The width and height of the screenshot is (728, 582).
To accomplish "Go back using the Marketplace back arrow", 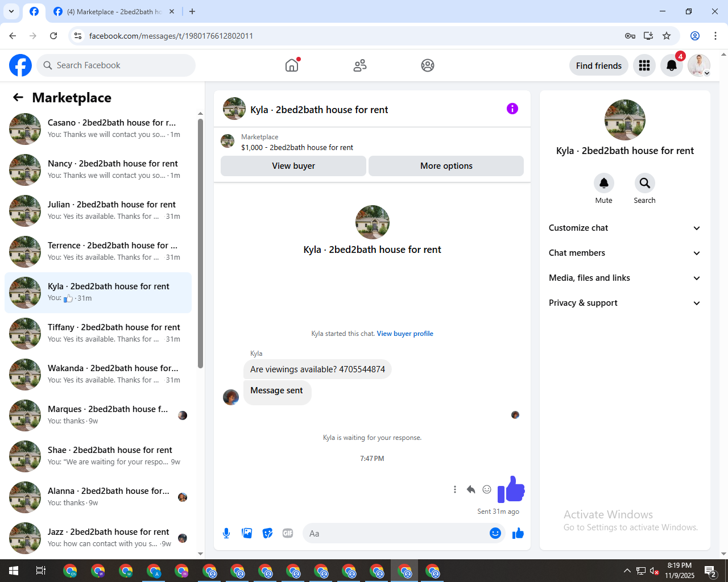I will pyautogui.click(x=18, y=97).
